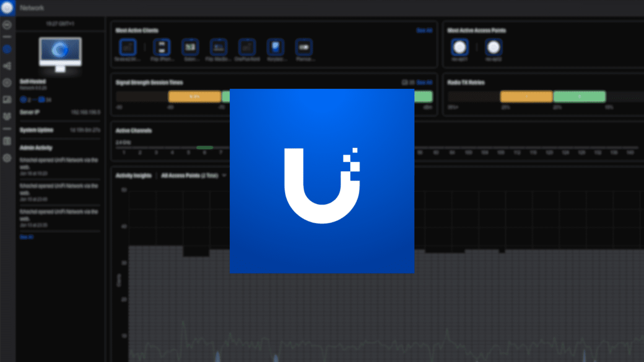Select the UniFi Devices sidebar icon
The height and width of the screenshot is (362, 644).
pyautogui.click(x=7, y=83)
